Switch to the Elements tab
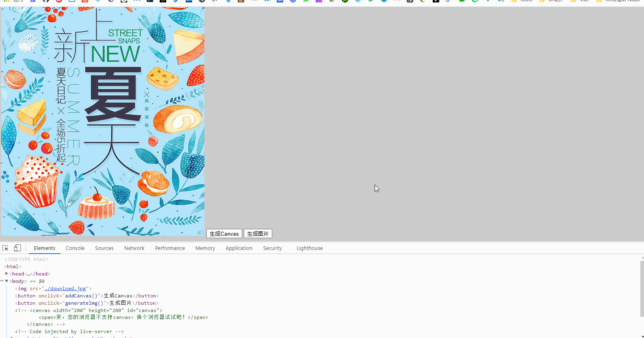644x338 pixels. 45,248
